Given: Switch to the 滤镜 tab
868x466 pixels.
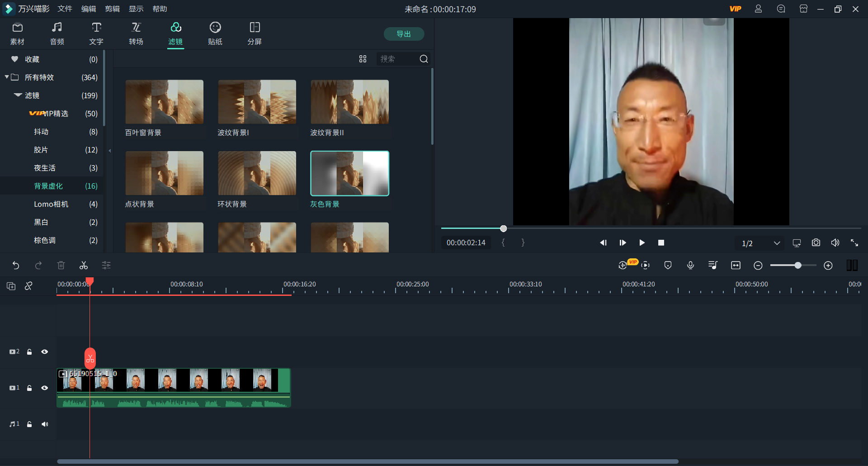Looking at the screenshot, I should click(176, 33).
